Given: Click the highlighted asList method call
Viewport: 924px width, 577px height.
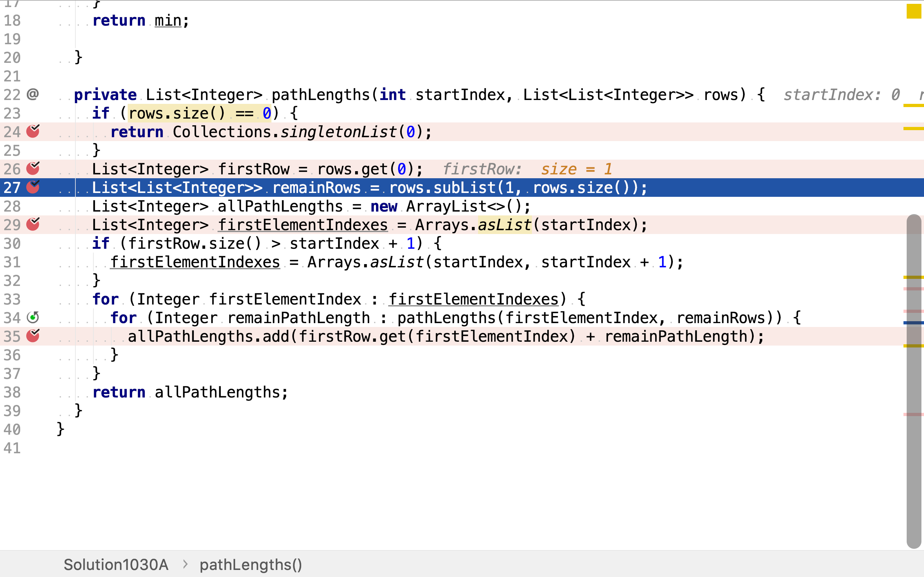Looking at the screenshot, I should tap(504, 225).
